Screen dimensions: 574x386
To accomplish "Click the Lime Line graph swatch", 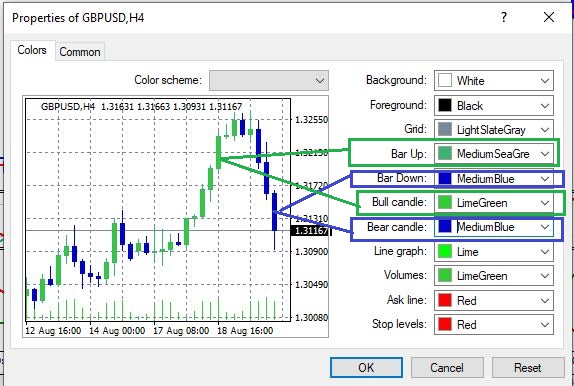I will (x=445, y=252).
